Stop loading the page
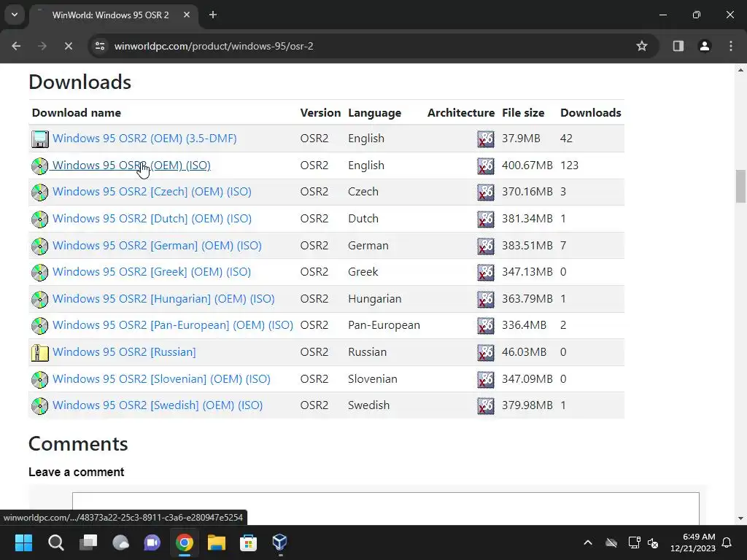The width and height of the screenshot is (747, 560). (x=68, y=46)
